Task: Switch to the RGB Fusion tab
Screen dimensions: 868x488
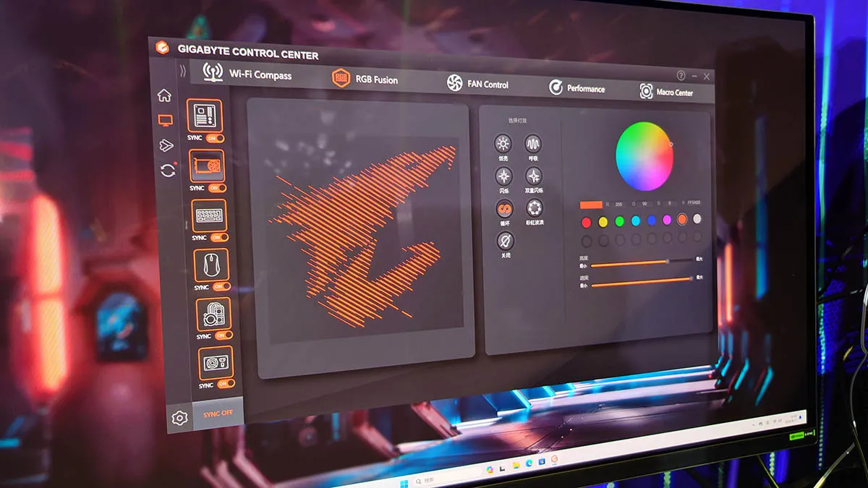Action: point(365,79)
